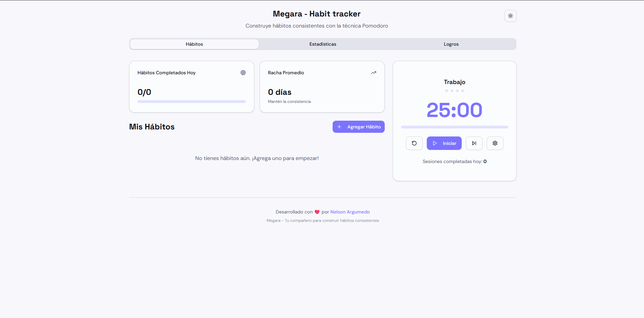Click the habits completed progress bar
The height and width of the screenshot is (318, 644).
click(x=192, y=102)
